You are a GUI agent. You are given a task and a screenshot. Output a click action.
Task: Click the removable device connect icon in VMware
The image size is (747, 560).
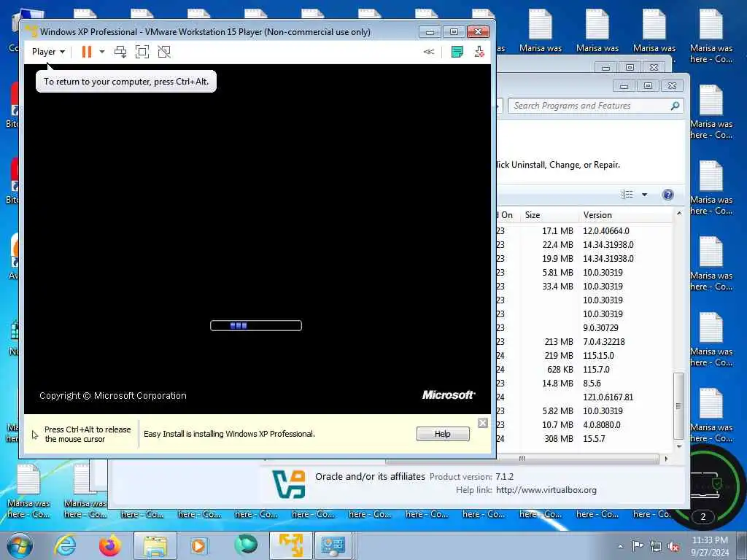coord(479,52)
